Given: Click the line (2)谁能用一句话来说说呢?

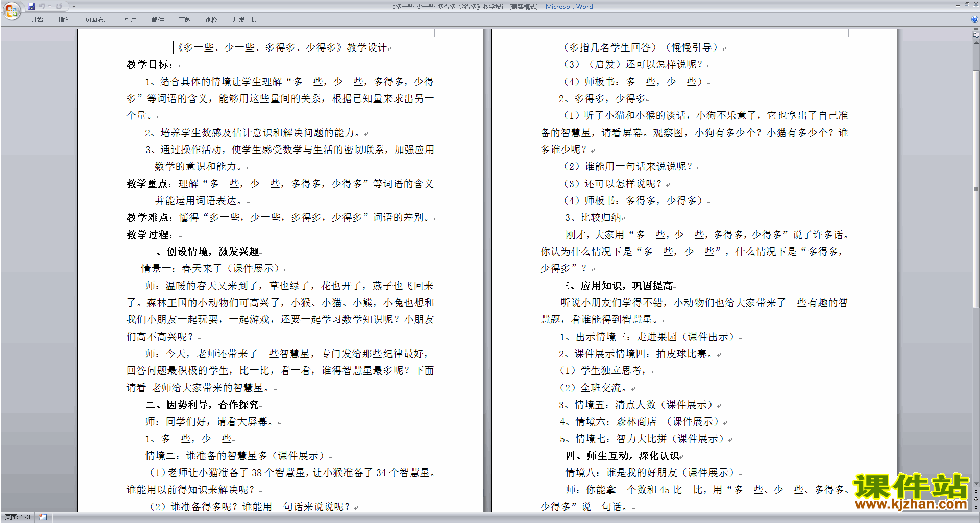Looking at the screenshot, I should click(627, 166).
